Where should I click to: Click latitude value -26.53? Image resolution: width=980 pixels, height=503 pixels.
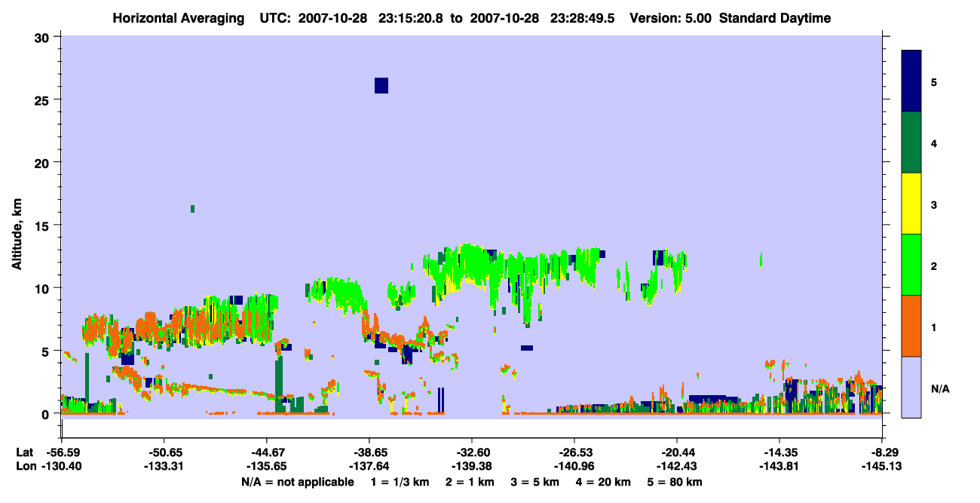(x=574, y=452)
